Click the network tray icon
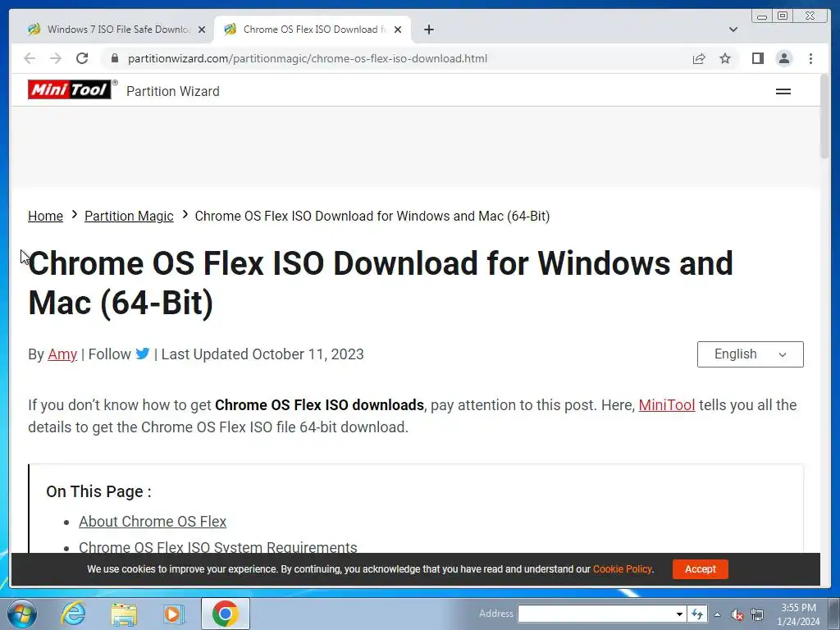Screen dimensions: 840x630 pyautogui.click(x=757, y=614)
